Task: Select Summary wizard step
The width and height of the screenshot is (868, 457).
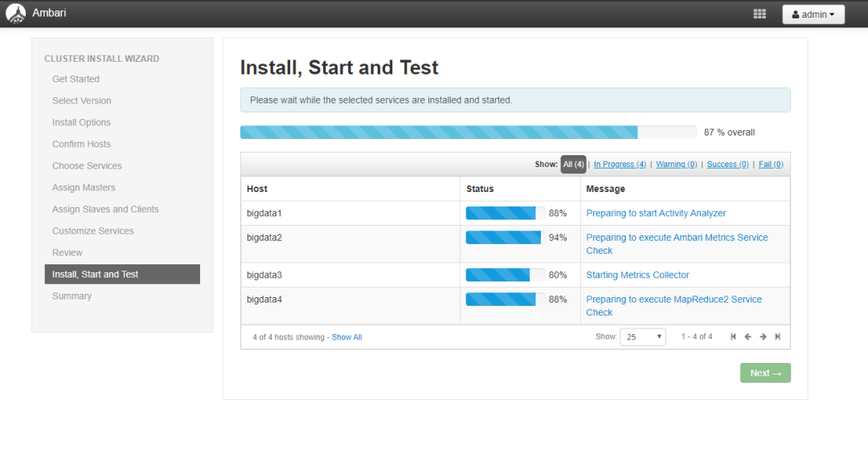Action: 72,296
